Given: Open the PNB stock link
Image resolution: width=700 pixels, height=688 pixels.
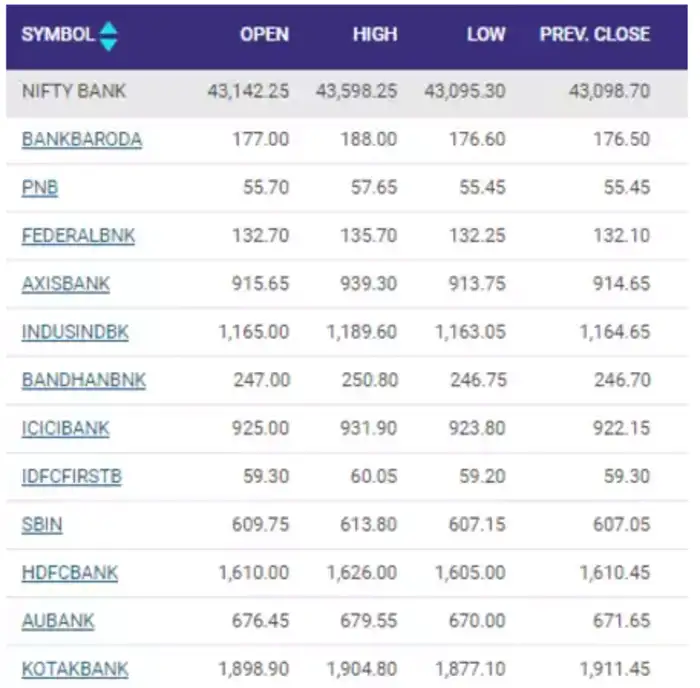Looking at the screenshot, I should tap(39, 188).
